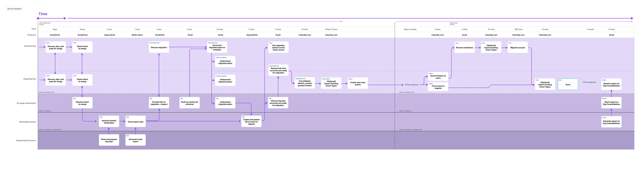Select the Force users to migrate card
Image resolution: width=644 pixels, height=171 pixels.
point(438,87)
